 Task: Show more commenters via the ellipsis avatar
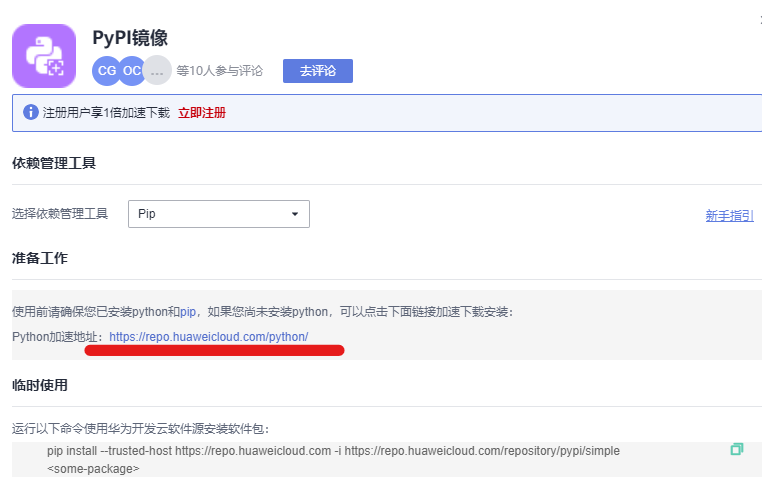coord(157,71)
